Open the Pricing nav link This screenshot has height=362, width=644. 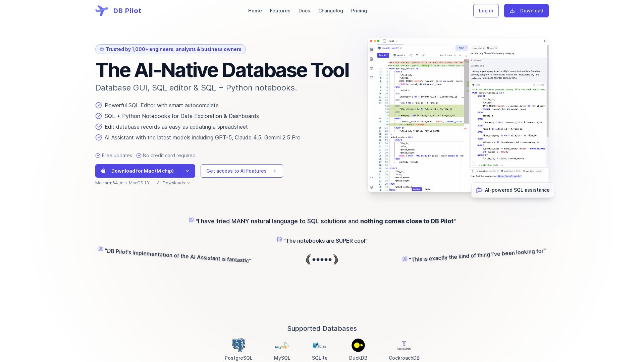(x=359, y=11)
